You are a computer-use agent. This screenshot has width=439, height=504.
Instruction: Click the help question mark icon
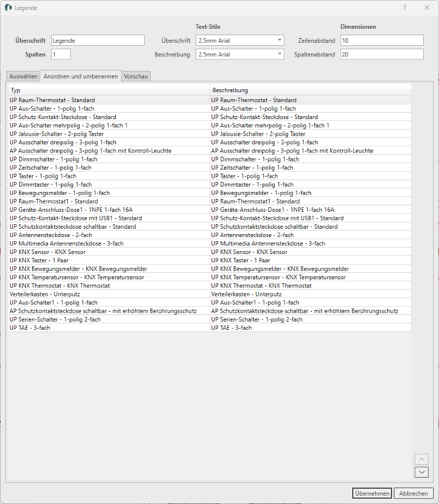click(x=405, y=8)
